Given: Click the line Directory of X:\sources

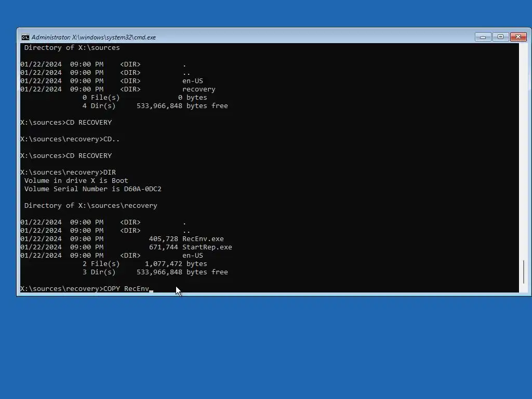Looking at the screenshot, I should (x=72, y=47).
